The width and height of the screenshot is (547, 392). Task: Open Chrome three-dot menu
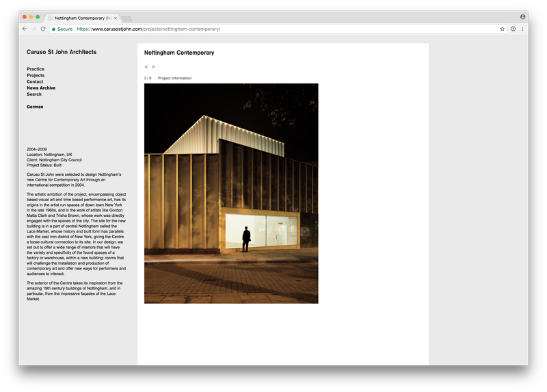pyautogui.click(x=522, y=29)
